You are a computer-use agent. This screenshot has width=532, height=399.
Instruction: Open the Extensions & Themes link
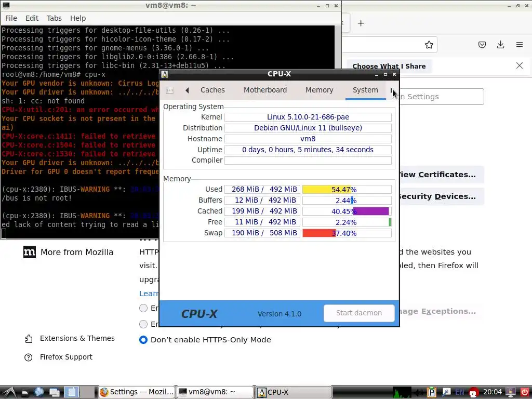(x=77, y=339)
